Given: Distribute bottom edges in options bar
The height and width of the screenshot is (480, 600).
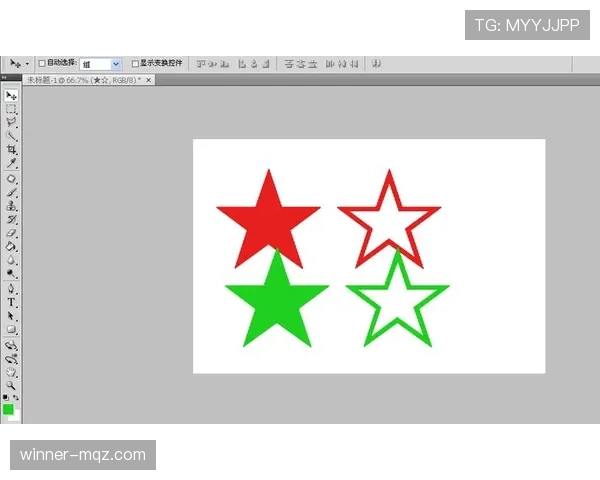Looking at the screenshot, I should (313, 64).
